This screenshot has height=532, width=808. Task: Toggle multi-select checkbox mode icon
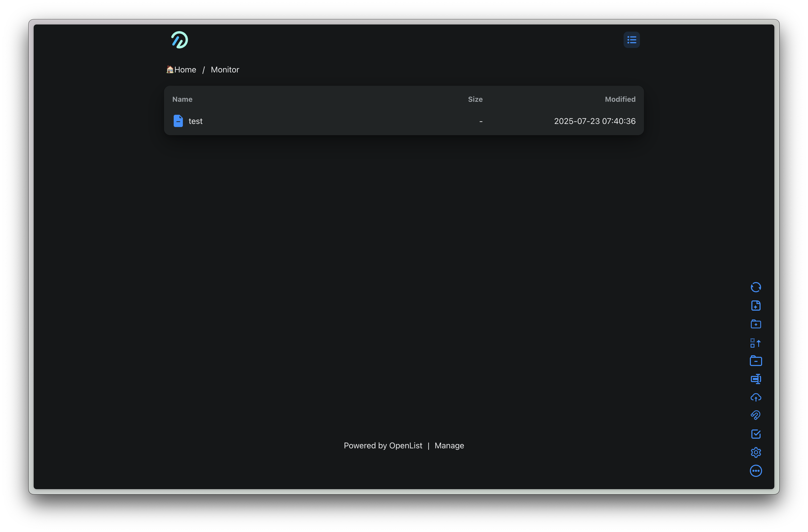coord(755,434)
